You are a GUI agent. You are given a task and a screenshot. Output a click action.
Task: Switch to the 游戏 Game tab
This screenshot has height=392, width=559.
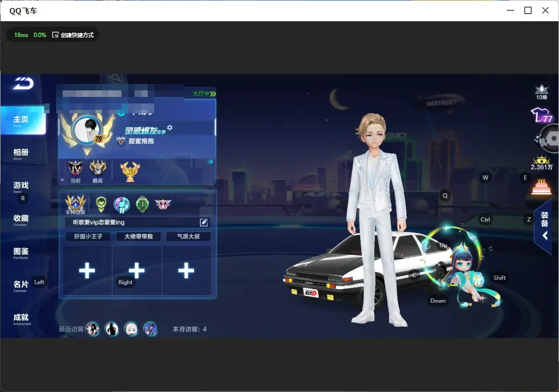click(21, 186)
